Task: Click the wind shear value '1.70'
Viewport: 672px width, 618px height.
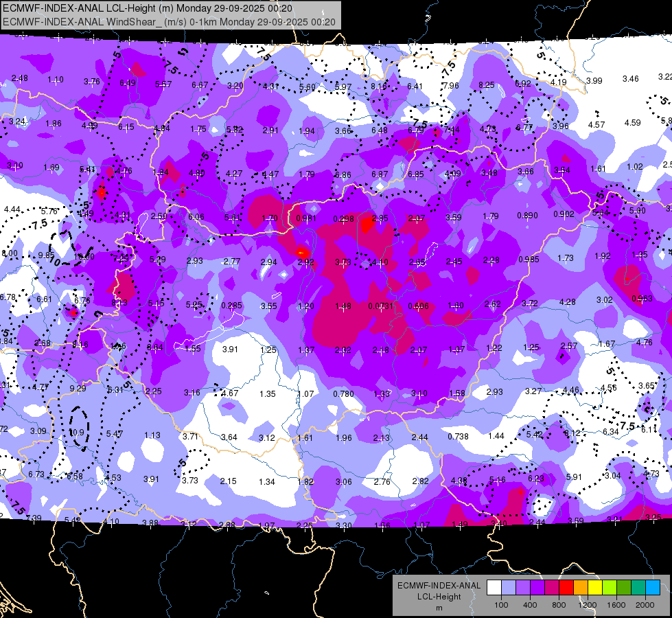Action: pos(270,218)
